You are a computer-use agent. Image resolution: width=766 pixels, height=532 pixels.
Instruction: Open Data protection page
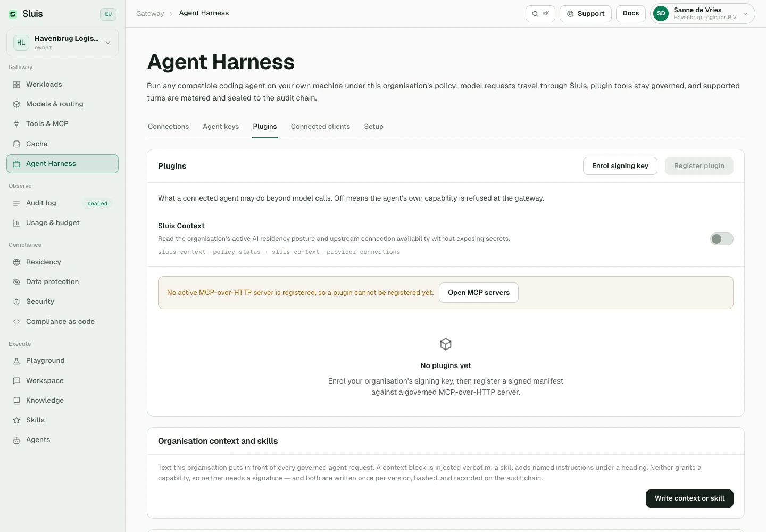62,282
